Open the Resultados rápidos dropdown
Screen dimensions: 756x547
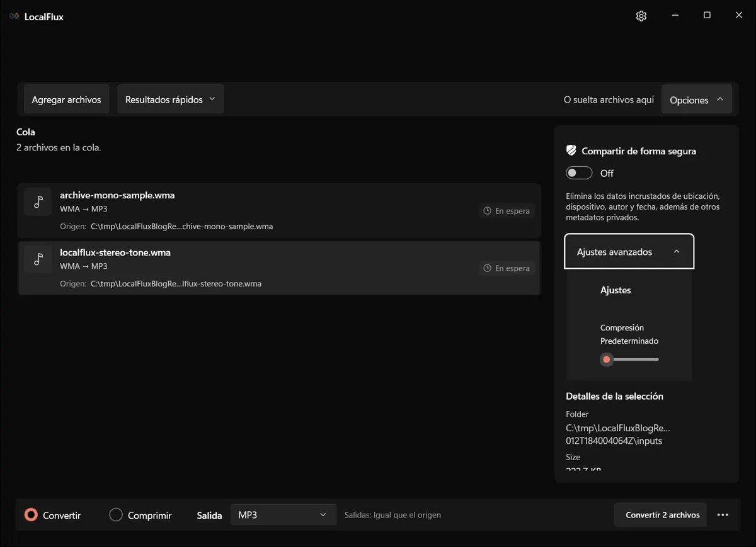(171, 99)
